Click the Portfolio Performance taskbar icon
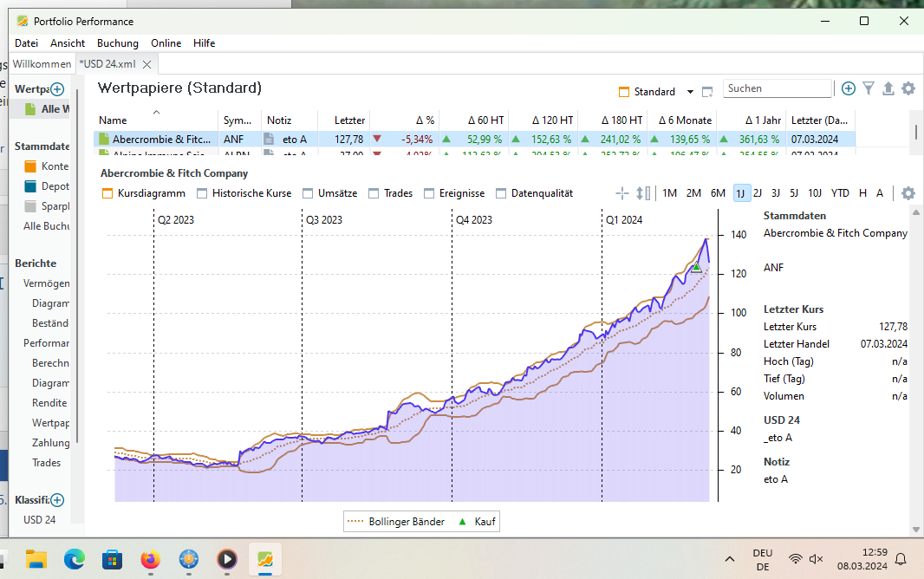The image size is (924, 579). 265,559
